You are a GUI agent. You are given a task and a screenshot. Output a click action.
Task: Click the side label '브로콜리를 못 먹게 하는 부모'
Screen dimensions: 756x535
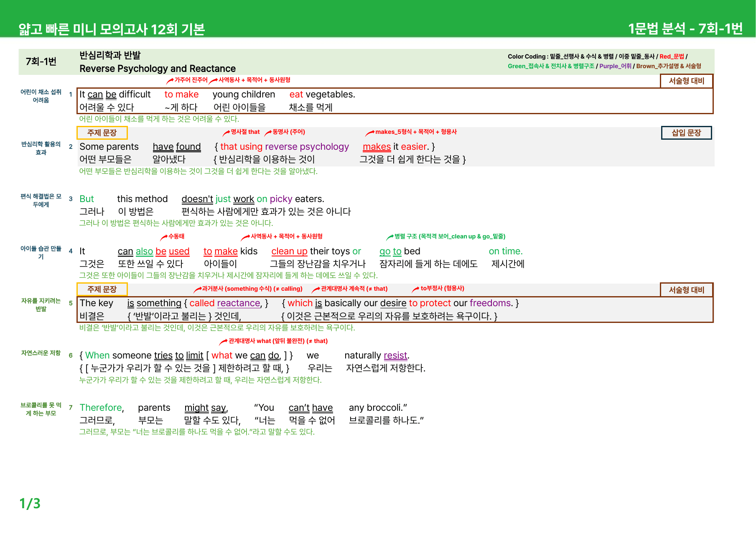(x=41, y=409)
